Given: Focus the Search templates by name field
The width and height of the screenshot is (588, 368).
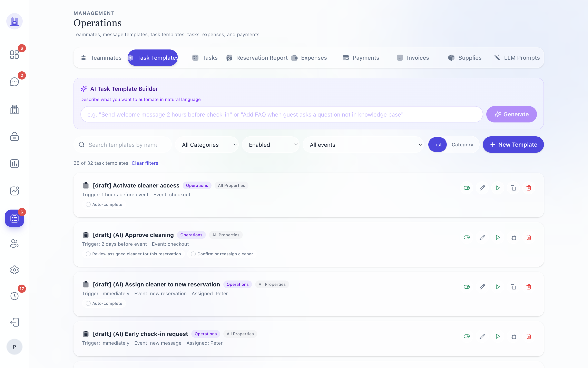Looking at the screenshot, I should (123, 145).
